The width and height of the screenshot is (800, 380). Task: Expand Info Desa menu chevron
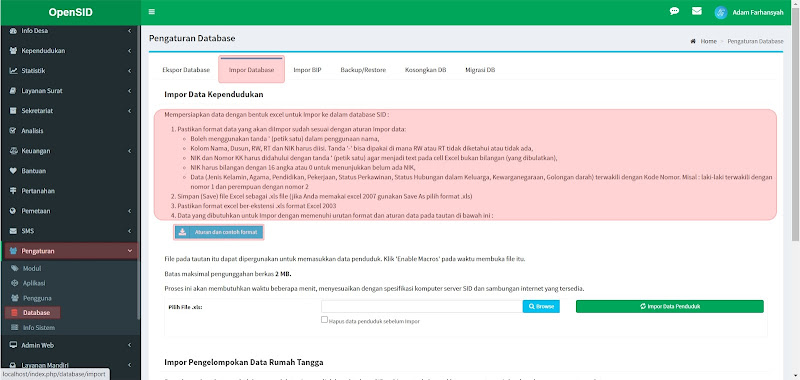point(130,31)
